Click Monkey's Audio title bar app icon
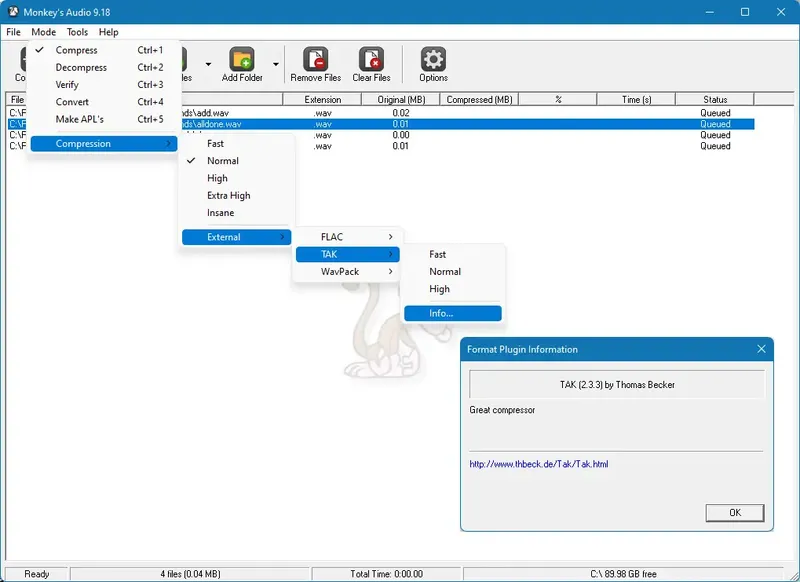 (x=13, y=11)
